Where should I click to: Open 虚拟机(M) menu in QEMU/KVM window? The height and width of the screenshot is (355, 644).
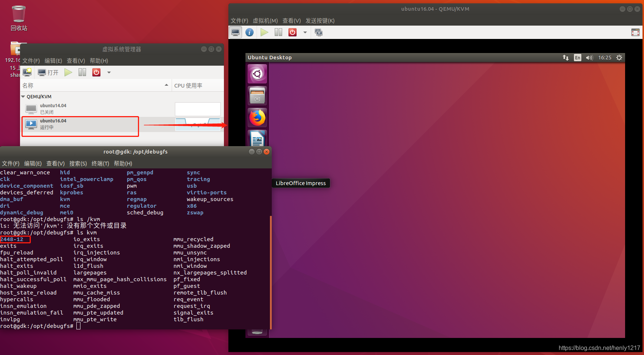[x=265, y=20]
